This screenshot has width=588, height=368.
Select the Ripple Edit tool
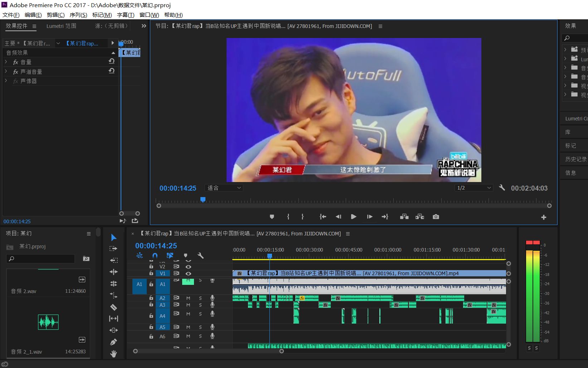pos(113,272)
